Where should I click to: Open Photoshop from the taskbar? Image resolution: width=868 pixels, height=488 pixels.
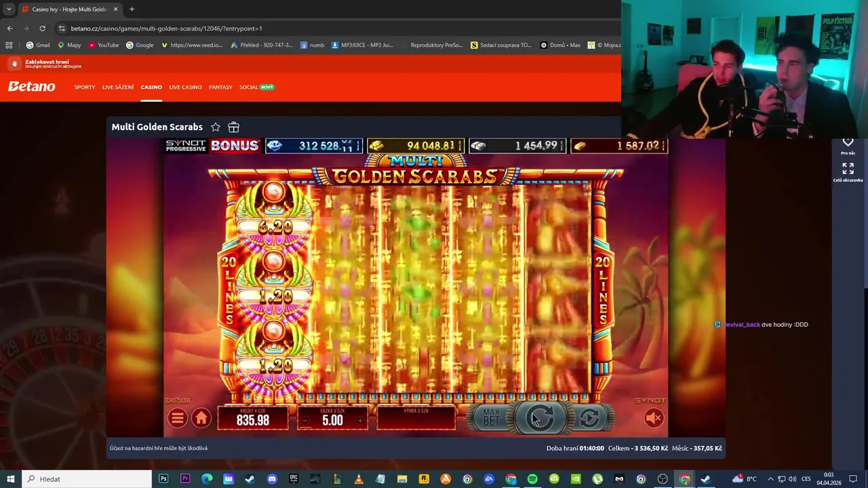click(163, 479)
